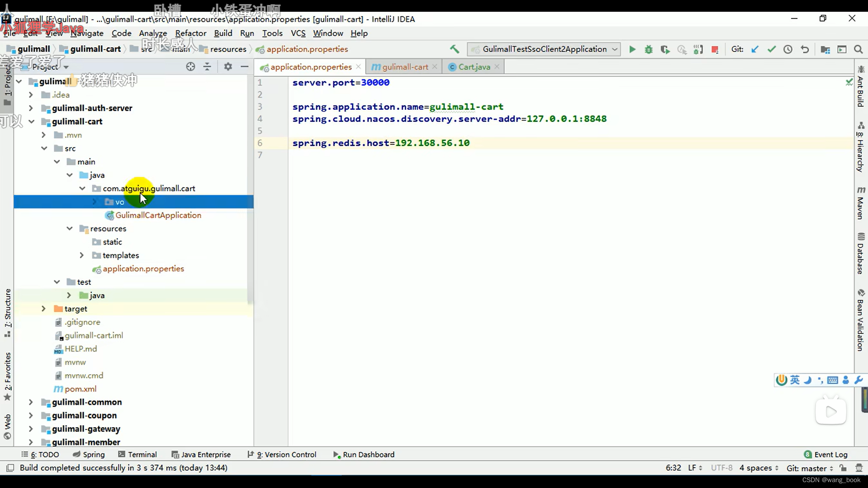Screen dimensions: 868x488
Task: Open the Maven side panel
Action: pyautogui.click(x=861, y=203)
